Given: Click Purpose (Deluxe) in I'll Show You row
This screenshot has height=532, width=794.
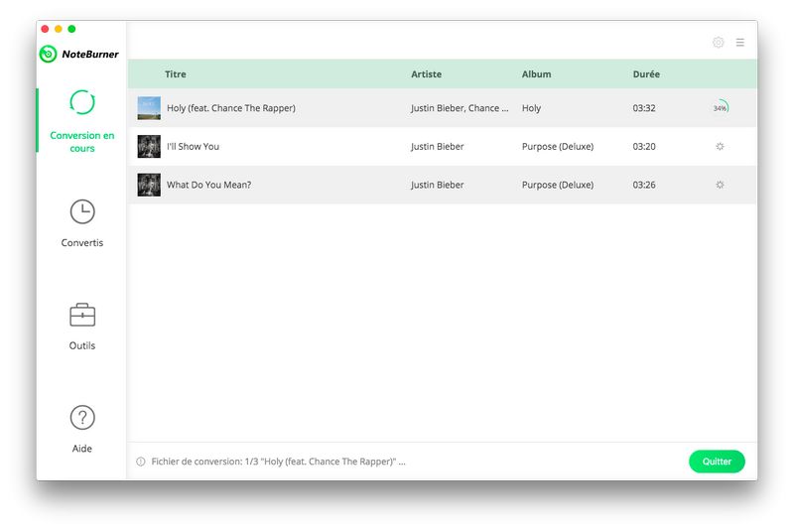Looking at the screenshot, I should pos(558,146).
